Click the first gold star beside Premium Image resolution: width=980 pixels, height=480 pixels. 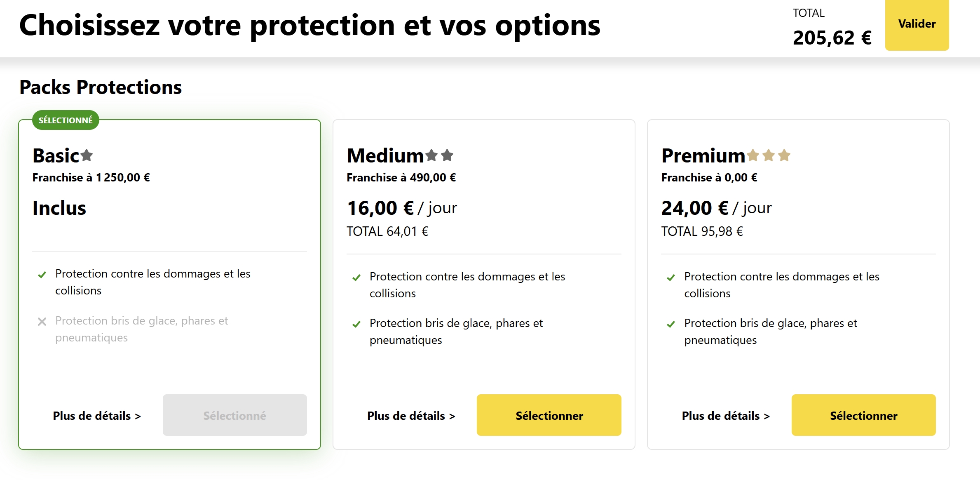coord(753,155)
